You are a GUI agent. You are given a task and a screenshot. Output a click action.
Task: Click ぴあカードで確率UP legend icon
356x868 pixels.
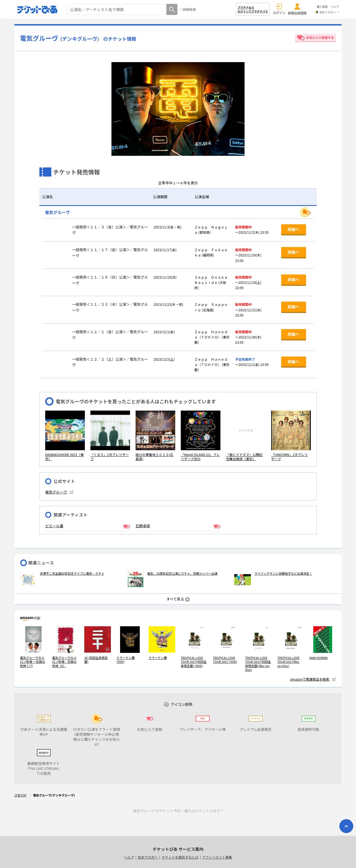pos(44,718)
